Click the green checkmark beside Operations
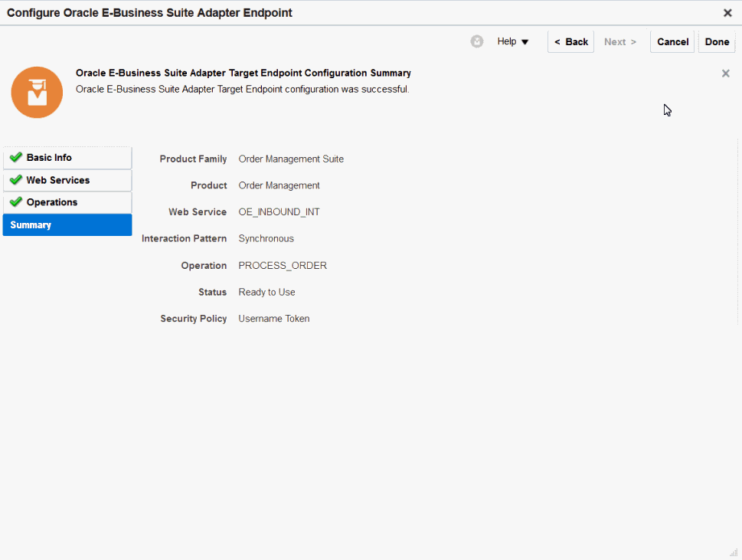742x560 pixels. point(16,201)
